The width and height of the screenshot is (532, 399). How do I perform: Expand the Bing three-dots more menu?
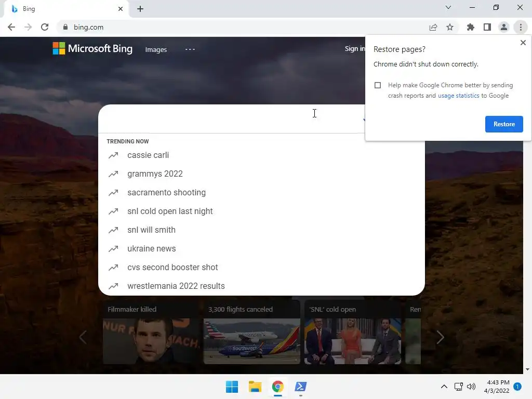(x=190, y=49)
